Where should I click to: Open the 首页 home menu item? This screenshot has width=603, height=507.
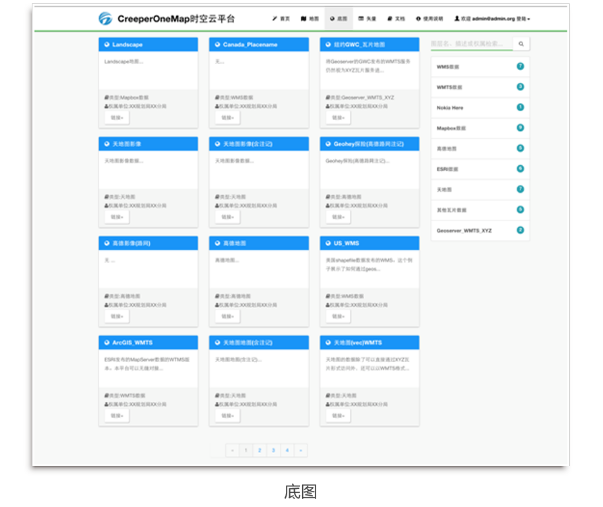tap(281, 19)
